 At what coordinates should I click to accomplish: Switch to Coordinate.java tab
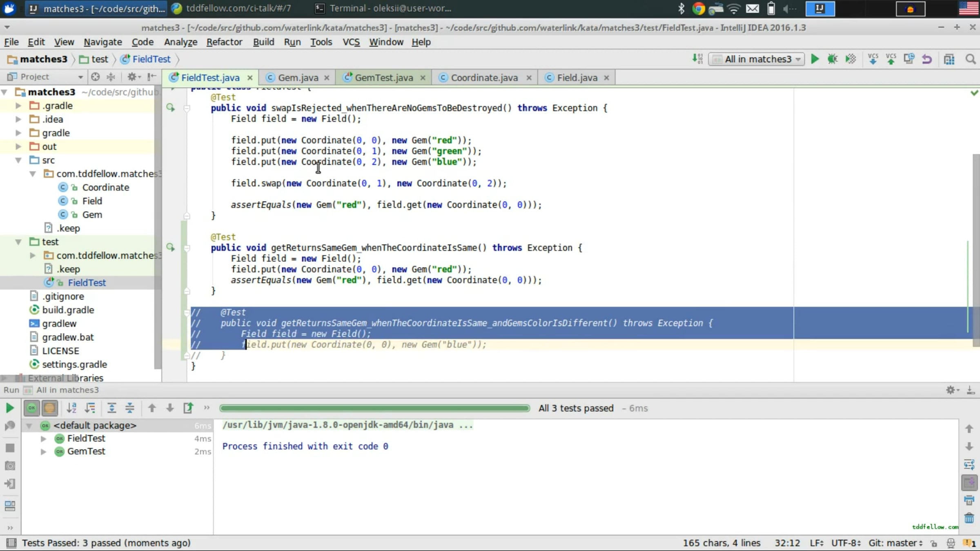484,78
